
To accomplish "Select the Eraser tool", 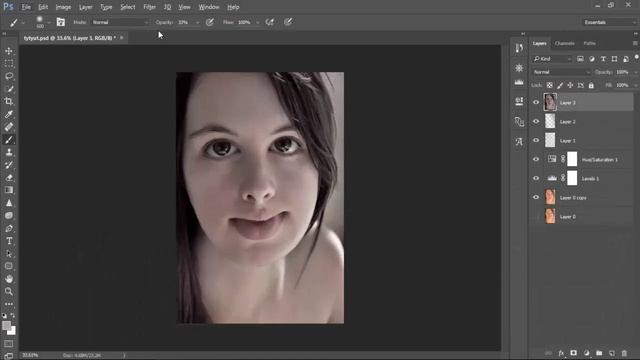I will pos(9,178).
